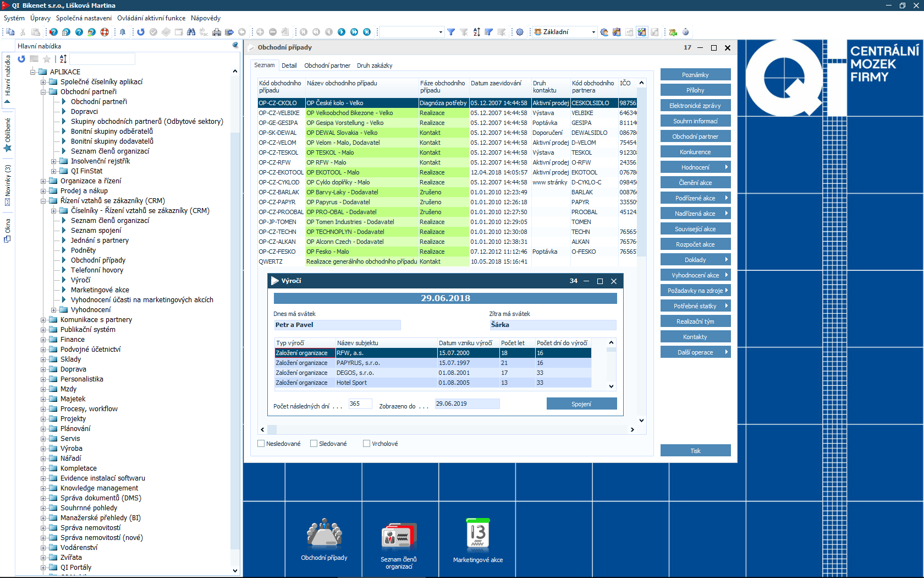Expand the Finance tree folder
The height and width of the screenshot is (578, 924).
(43, 340)
